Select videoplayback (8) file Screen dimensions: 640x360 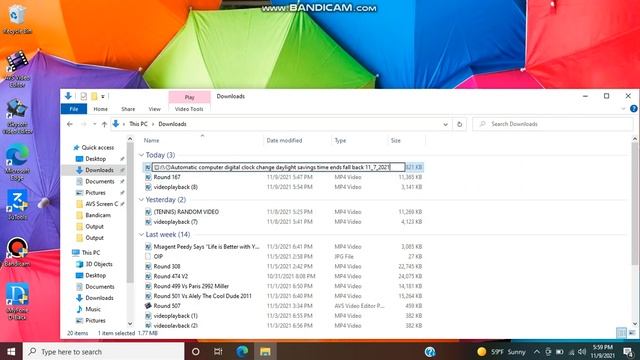click(x=176, y=187)
